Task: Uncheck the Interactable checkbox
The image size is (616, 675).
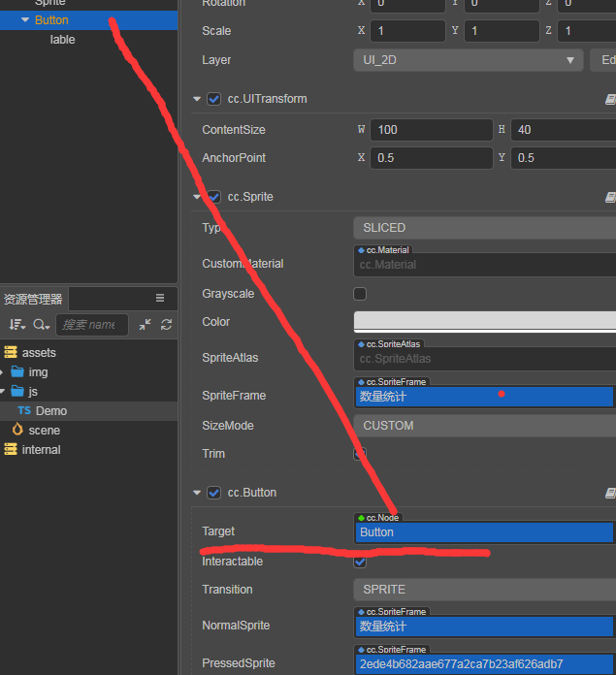Action: pos(360,562)
